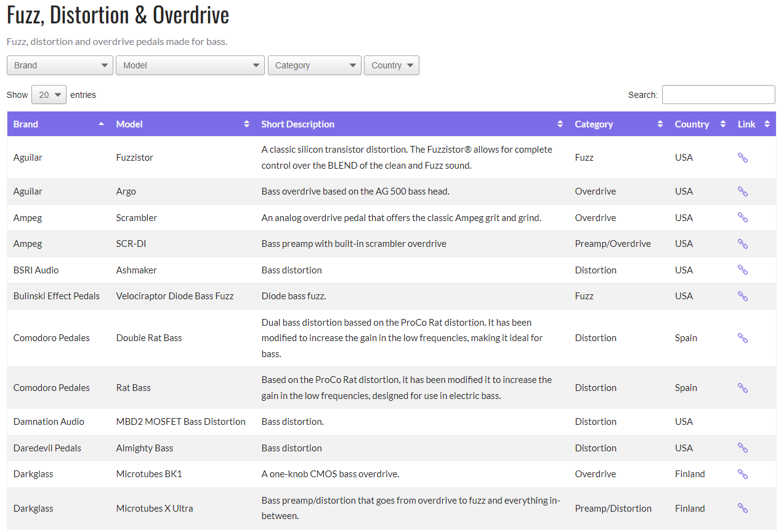Select the Double Rat Bass model cell

(x=149, y=338)
